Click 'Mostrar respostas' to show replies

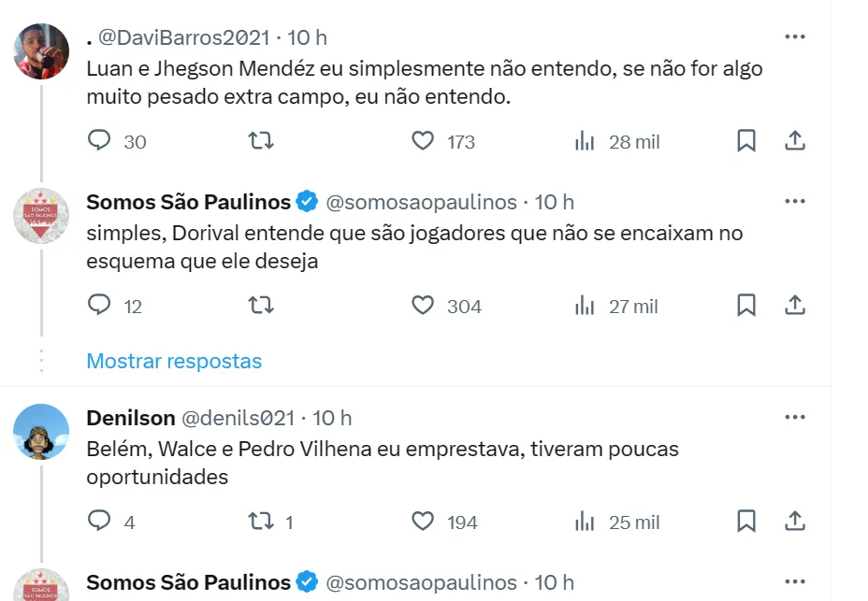tap(174, 361)
